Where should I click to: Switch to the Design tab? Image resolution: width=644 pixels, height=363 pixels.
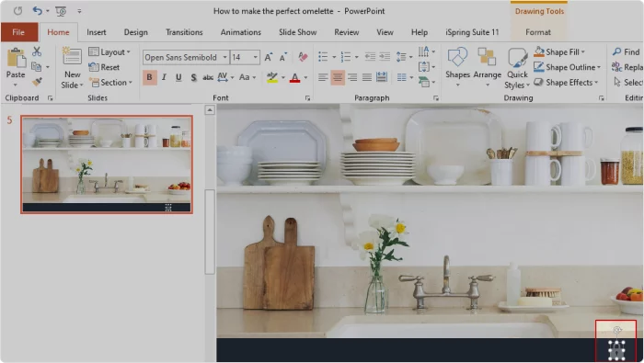[x=135, y=32]
